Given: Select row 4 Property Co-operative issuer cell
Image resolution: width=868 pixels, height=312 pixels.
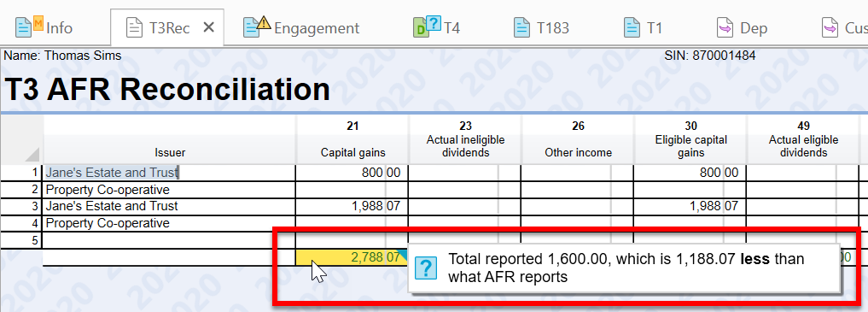Looking at the screenshot, I should (x=169, y=223).
